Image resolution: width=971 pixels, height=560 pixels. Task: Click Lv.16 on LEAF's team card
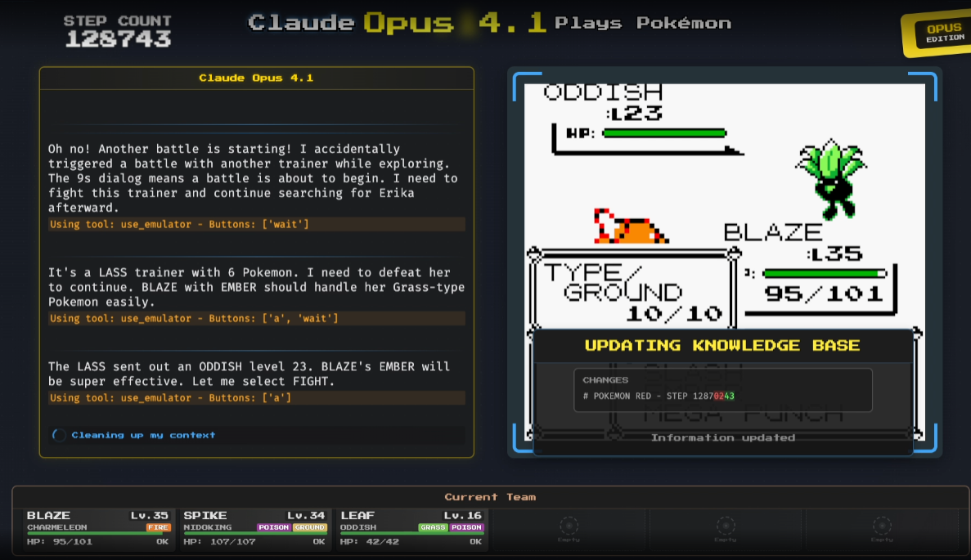462,515
